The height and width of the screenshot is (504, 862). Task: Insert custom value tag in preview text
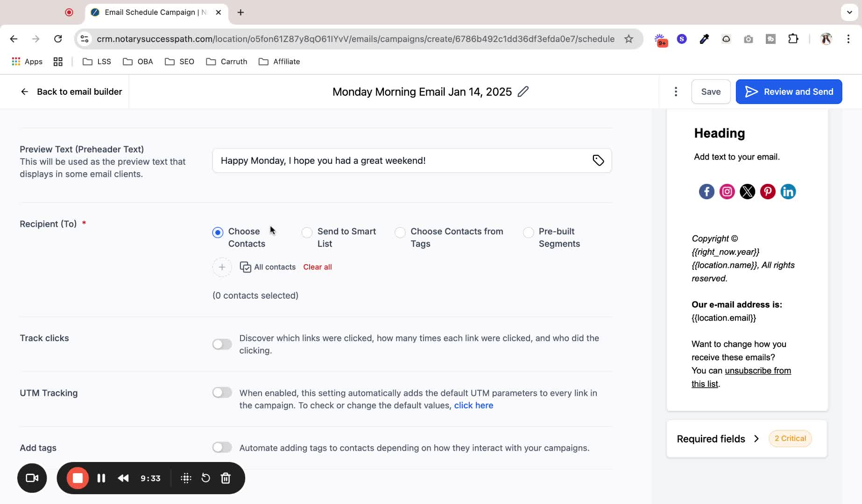coord(598,161)
